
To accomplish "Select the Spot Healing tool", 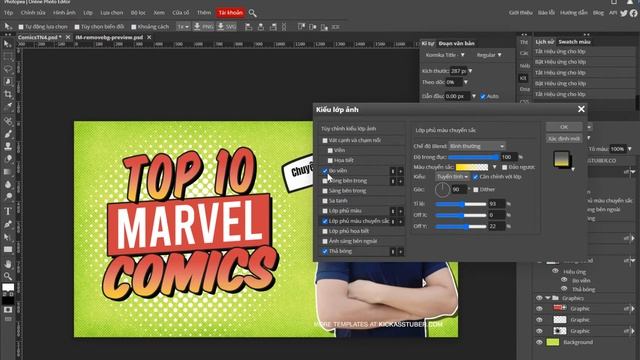I will click(8, 121).
